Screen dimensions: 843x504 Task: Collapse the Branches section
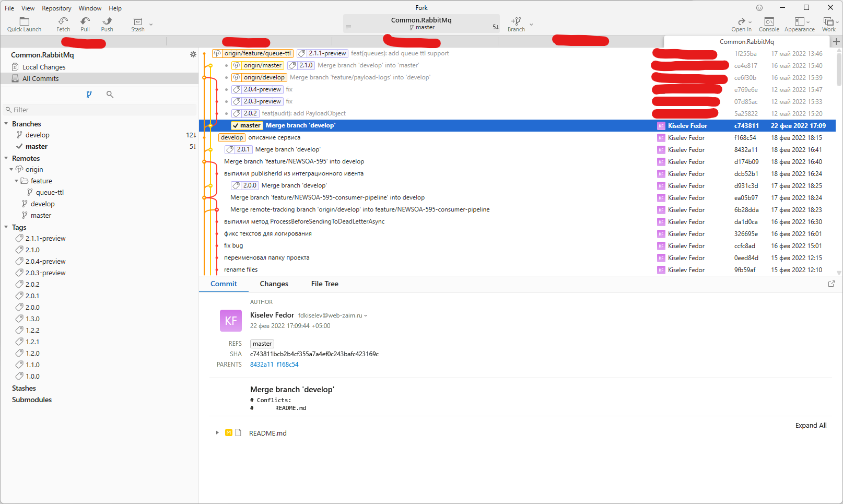point(6,124)
